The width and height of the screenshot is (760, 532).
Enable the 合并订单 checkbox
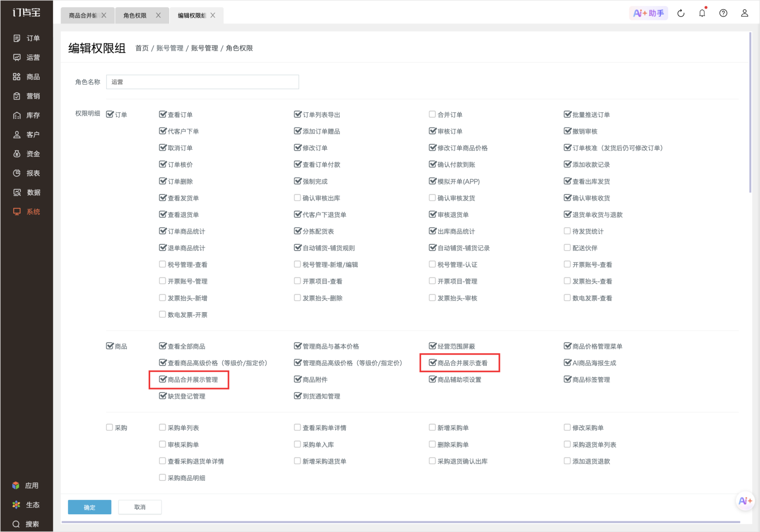pos(432,114)
